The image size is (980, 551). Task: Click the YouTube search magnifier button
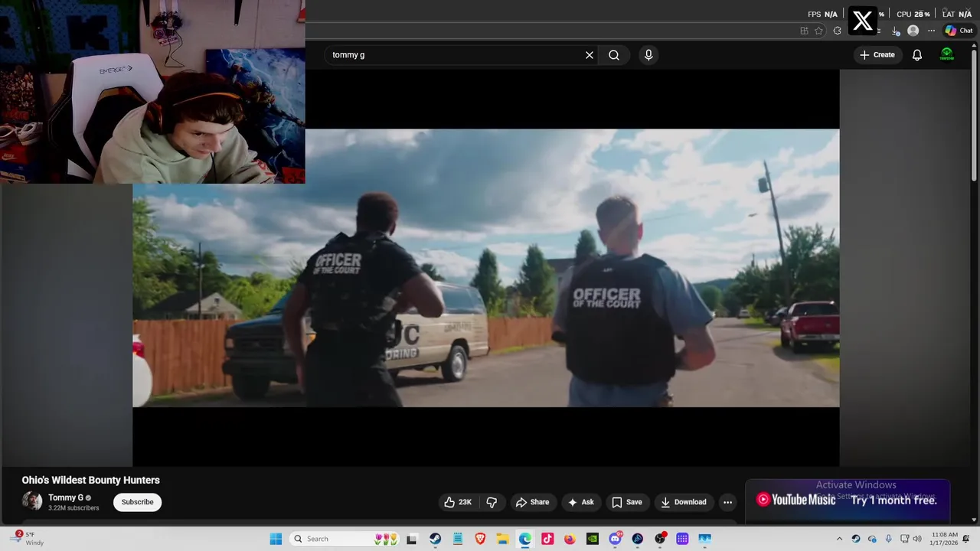click(x=614, y=55)
